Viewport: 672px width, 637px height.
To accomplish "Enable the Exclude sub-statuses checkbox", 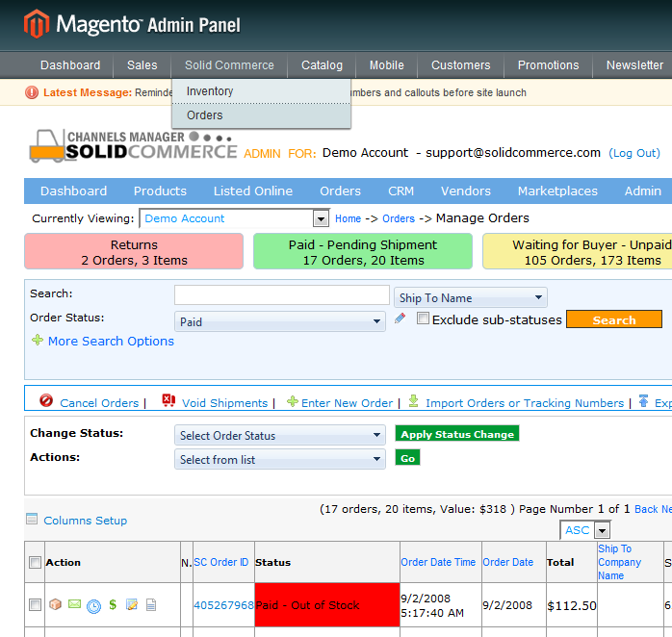I will (423, 318).
